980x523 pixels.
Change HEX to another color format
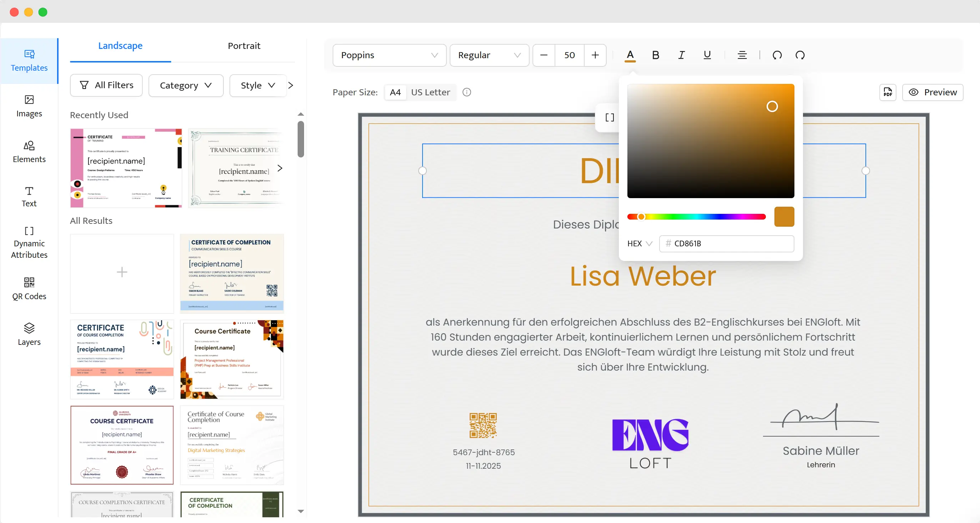click(639, 243)
